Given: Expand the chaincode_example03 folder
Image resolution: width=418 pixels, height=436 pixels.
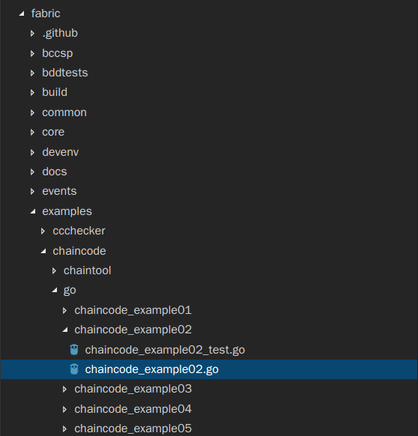Looking at the screenshot, I should 133,389.
